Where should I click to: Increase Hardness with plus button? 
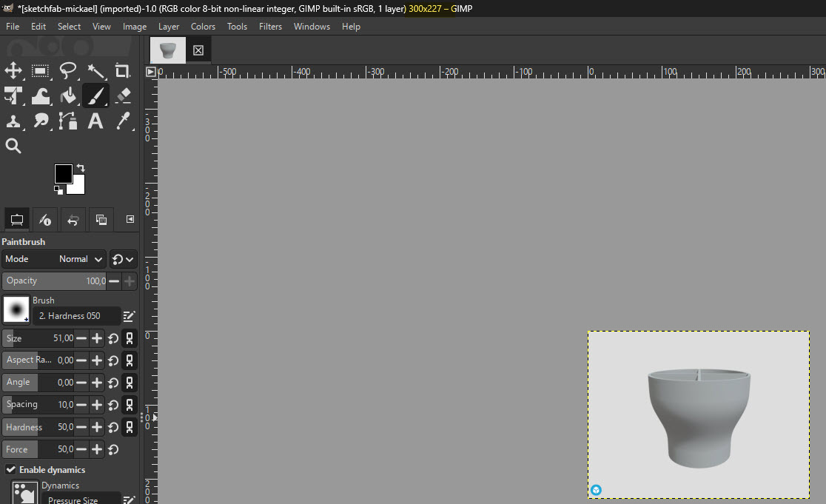click(97, 427)
